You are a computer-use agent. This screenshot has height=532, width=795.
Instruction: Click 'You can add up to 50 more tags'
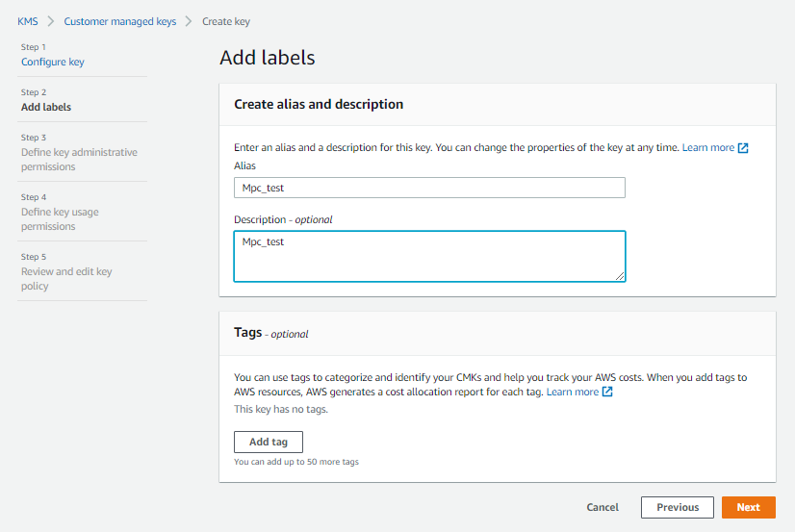[x=296, y=462]
